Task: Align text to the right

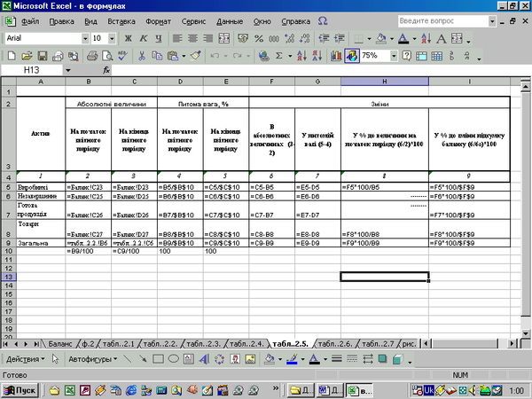Action: coord(207,39)
